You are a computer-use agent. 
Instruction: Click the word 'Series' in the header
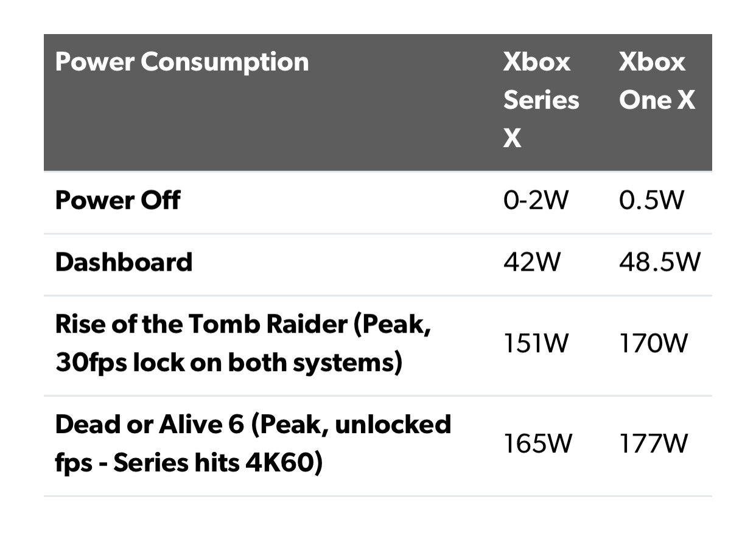coord(541,100)
